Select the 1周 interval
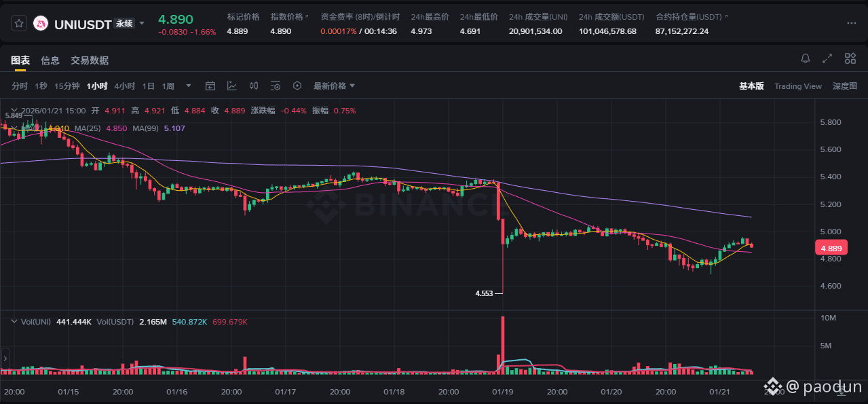The image size is (868, 404). point(168,86)
